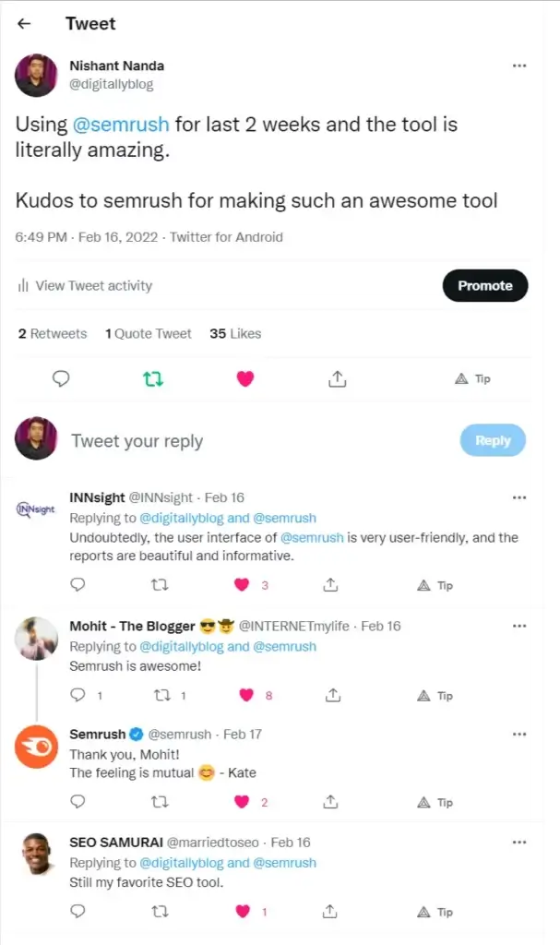Screen dimensions: 560x945
Task: Click the Reply button next to the reply box
Action: (493, 440)
